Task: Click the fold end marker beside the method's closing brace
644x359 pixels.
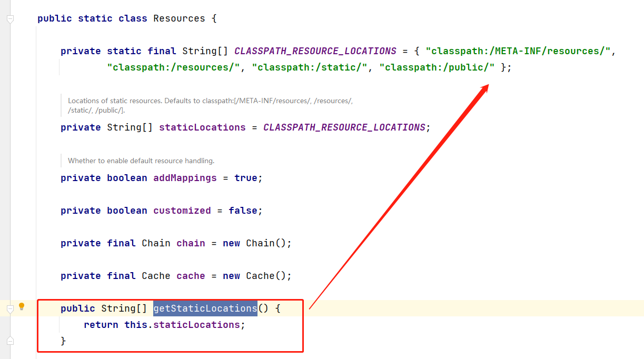Action: coord(9,341)
